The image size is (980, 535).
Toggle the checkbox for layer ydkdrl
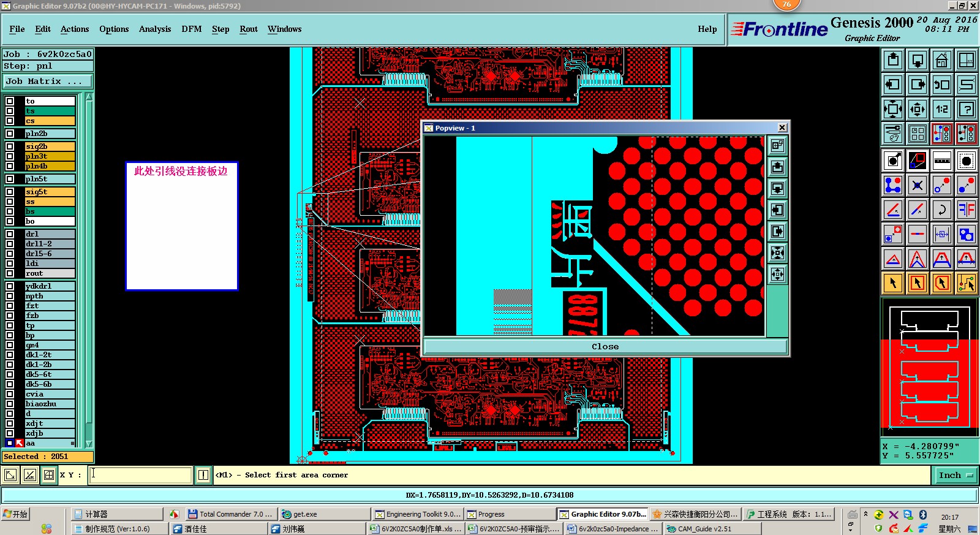click(x=10, y=286)
